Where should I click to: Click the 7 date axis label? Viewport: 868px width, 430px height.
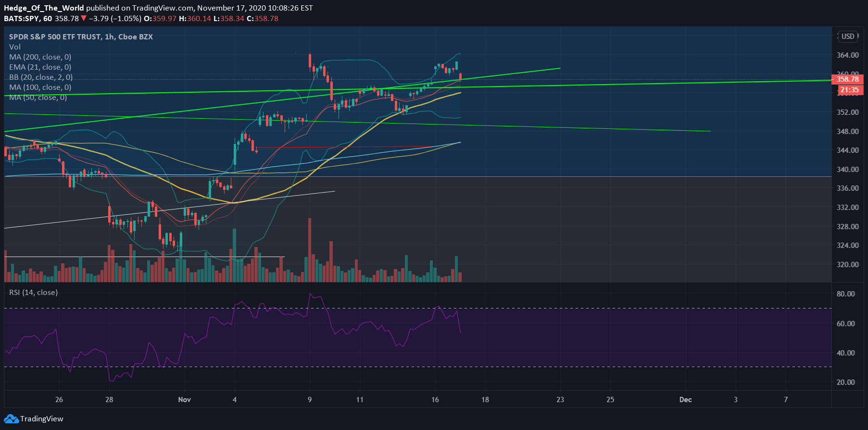coord(786,400)
